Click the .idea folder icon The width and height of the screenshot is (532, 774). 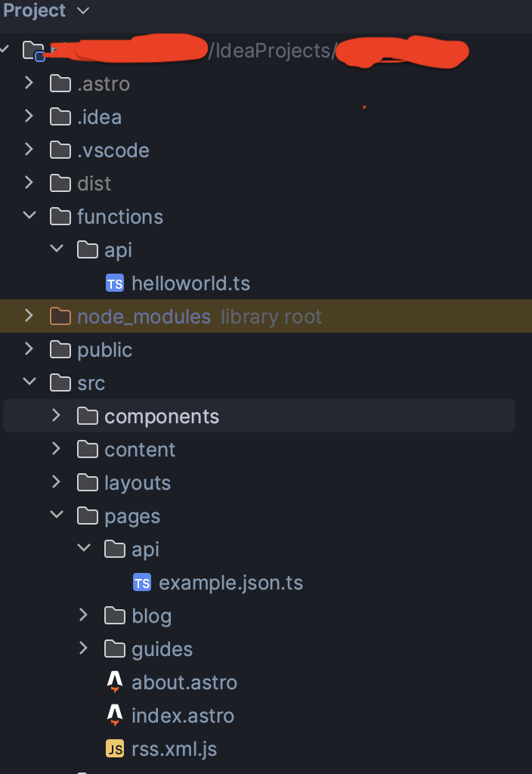click(x=60, y=117)
